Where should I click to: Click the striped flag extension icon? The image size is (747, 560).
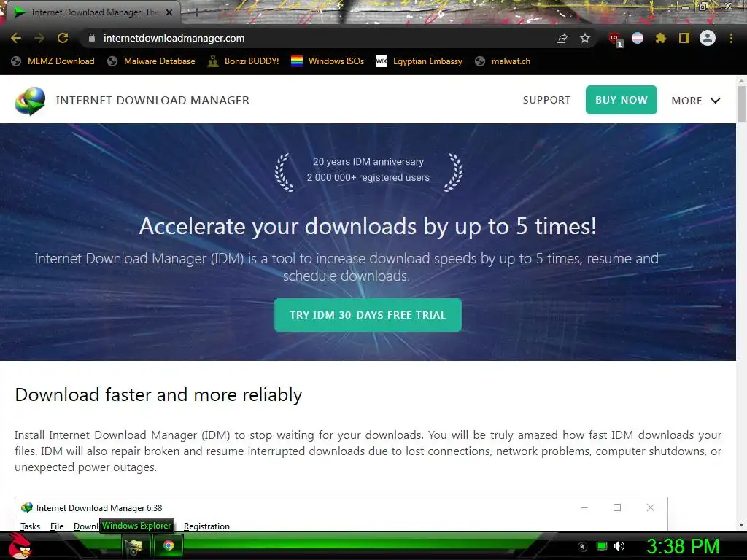tap(638, 38)
